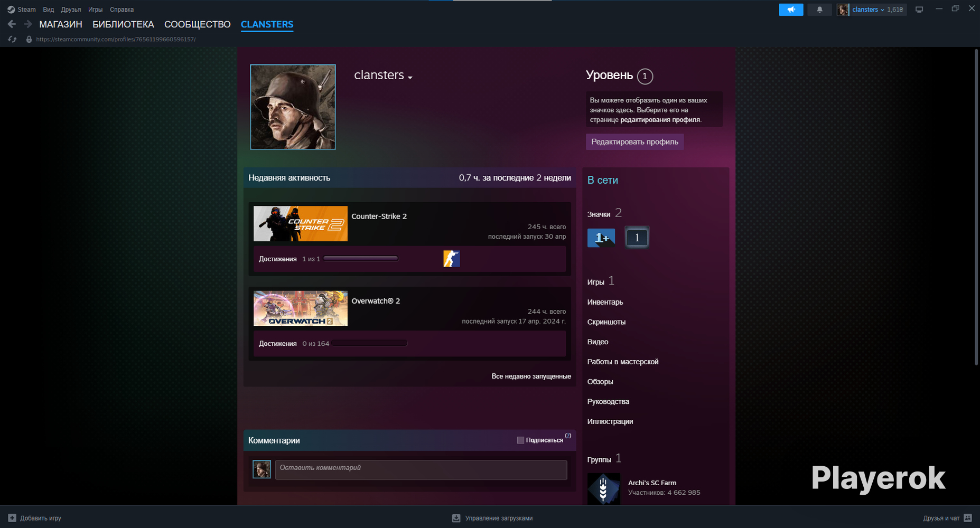Click the padlock icon beside the URL

29,39
